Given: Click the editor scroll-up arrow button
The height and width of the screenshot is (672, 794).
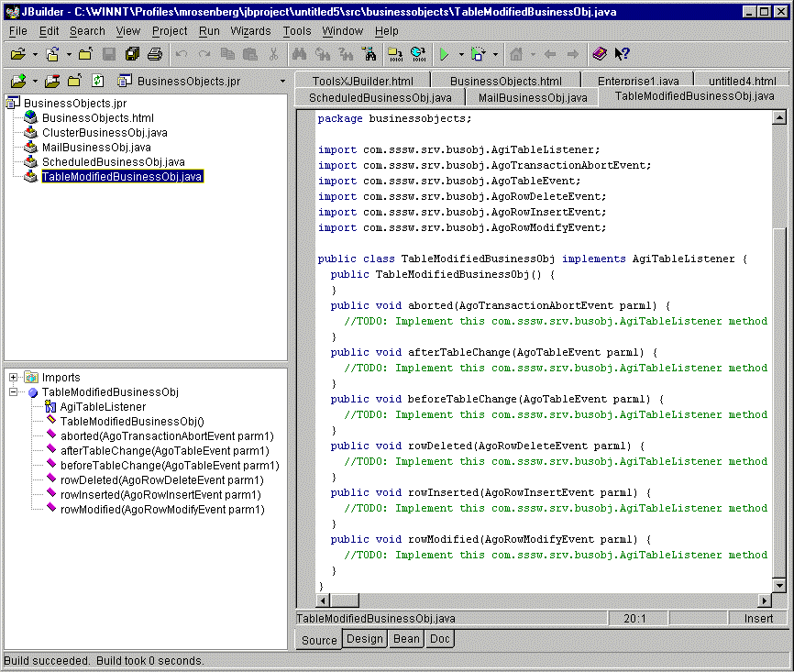Looking at the screenshot, I should click(x=779, y=118).
